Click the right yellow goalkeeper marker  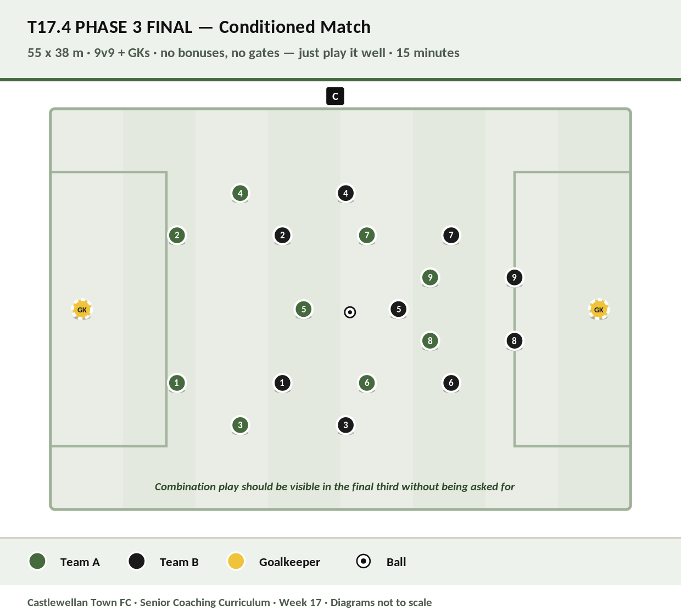599,310
